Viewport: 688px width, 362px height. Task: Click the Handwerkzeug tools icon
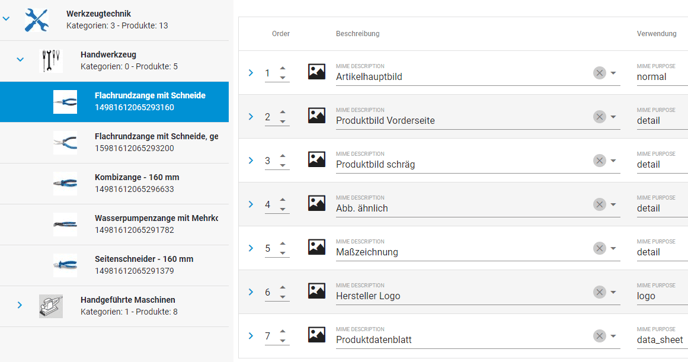click(x=51, y=61)
